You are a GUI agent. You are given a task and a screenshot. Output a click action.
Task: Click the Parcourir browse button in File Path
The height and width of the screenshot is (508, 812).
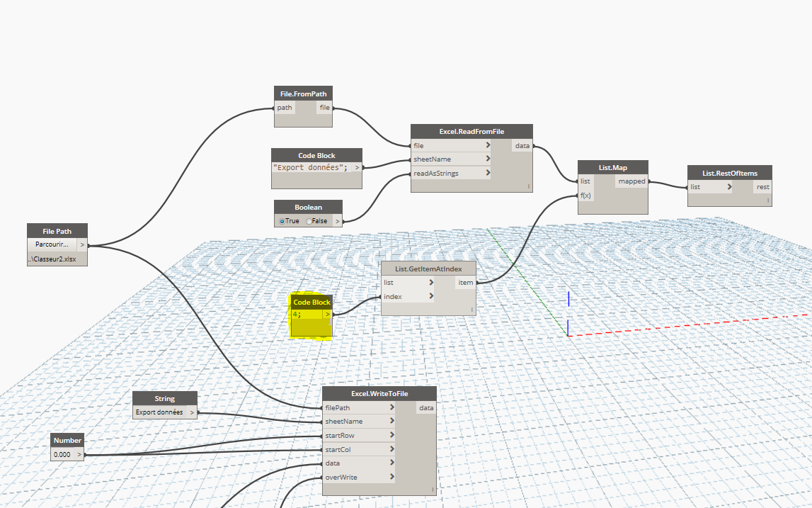(51, 244)
